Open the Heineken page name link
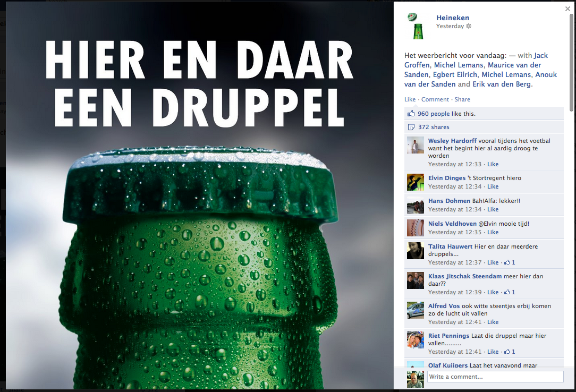Image resolution: width=576 pixels, height=392 pixels. tap(453, 18)
